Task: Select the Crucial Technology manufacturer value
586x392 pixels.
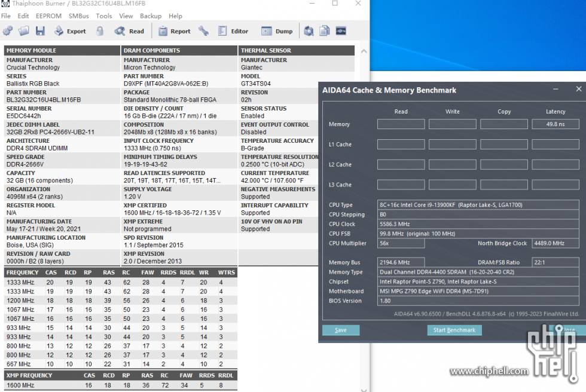Action: (33, 68)
